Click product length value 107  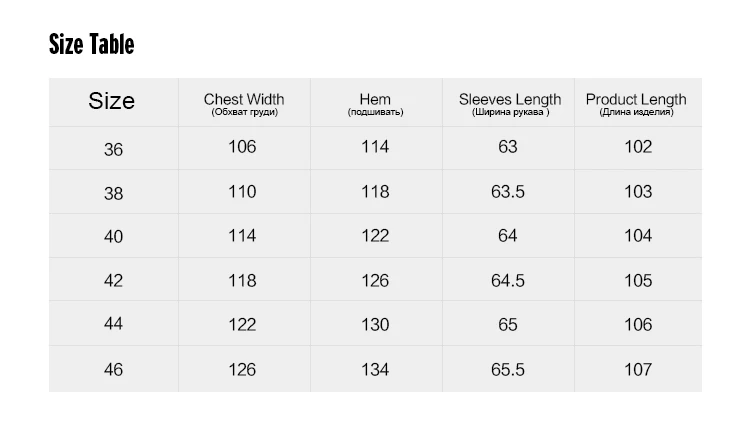pyautogui.click(x=638, y=369)
